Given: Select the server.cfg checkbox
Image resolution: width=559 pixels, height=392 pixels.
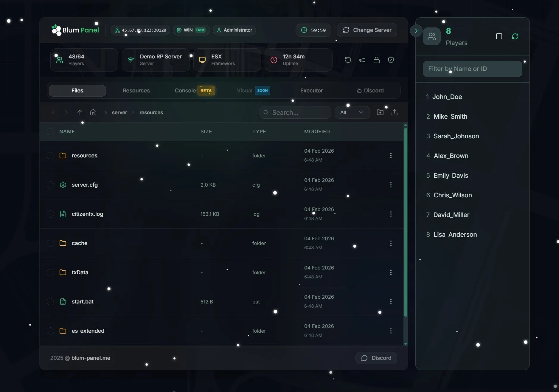Looking at the screenshot, I should (50, 185).
